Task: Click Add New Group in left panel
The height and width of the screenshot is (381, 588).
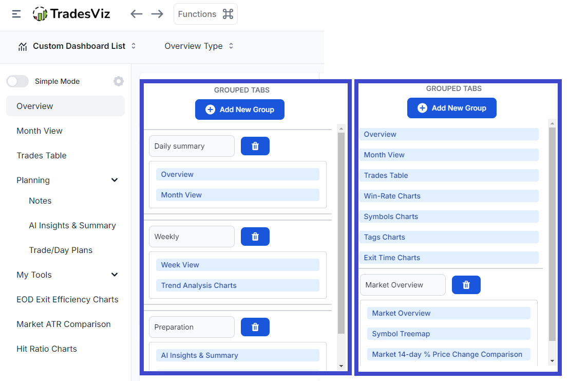Action: [x=239, y=110]
